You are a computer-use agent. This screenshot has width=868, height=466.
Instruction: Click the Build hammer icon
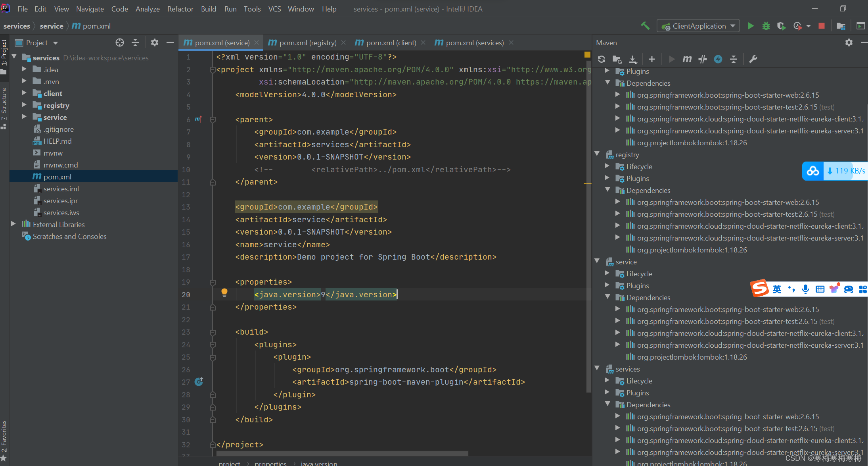pyautogui.click(x=645, y=26)
